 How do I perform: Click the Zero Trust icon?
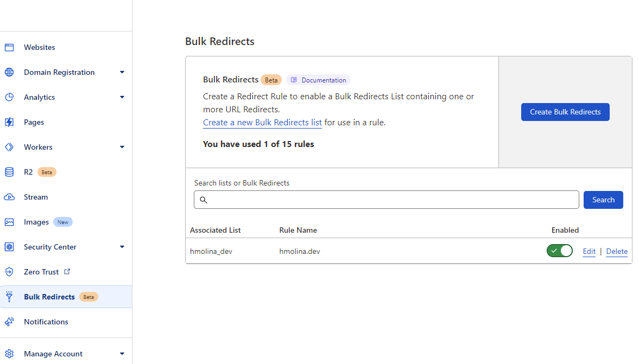pyautogui.click(x=9, y=272)
